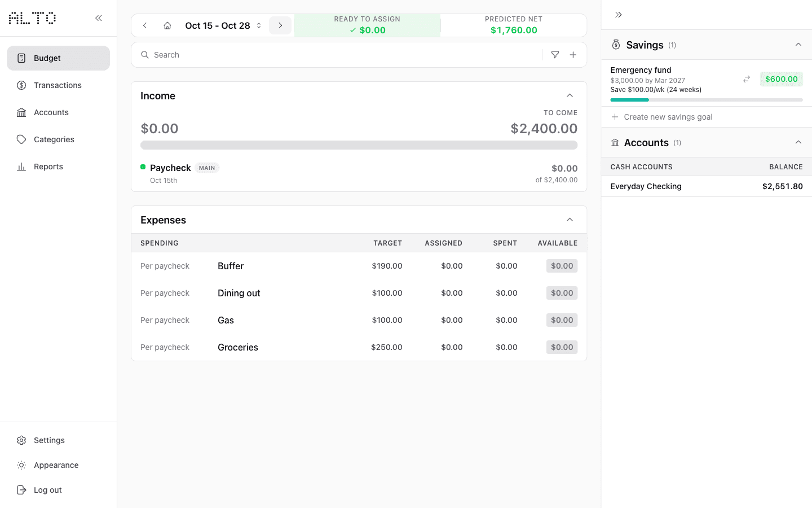812x508 pixels.
Task: Click the Gas available $0.00 badge
Action: click(x=562, y=320)
